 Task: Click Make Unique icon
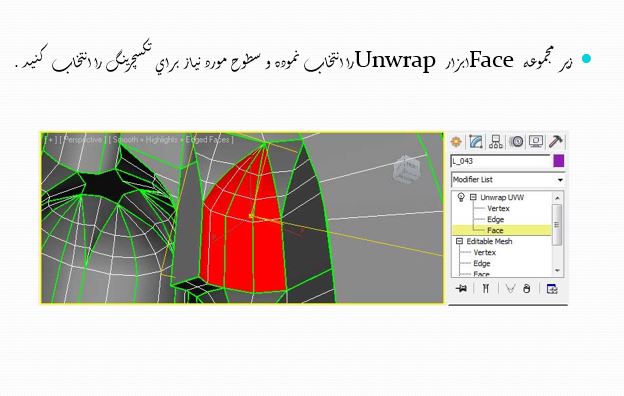tap(510, 289)
